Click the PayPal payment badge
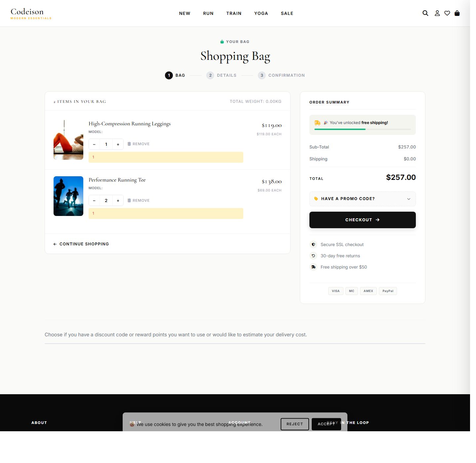This screenshot has height=463, width=476. 387,291
